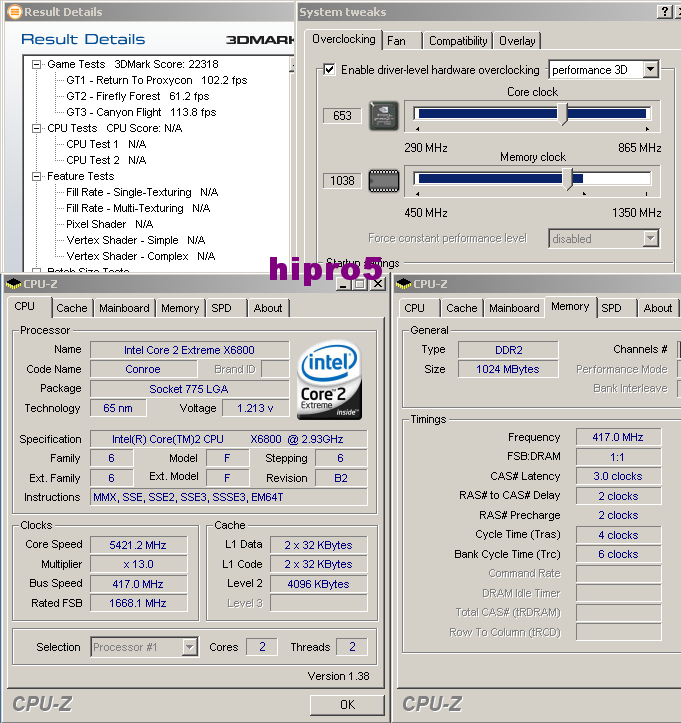The width and height of the screenshot is (681, 723).
Task: Open the CPU tab in right CPU-Z window
Action: click(419, 308)
